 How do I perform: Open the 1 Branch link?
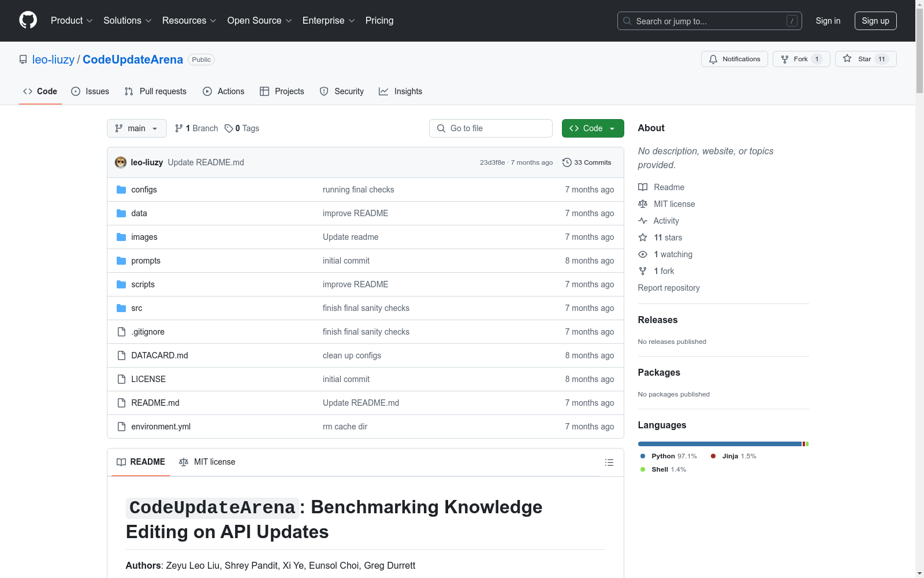click(196, 128)
